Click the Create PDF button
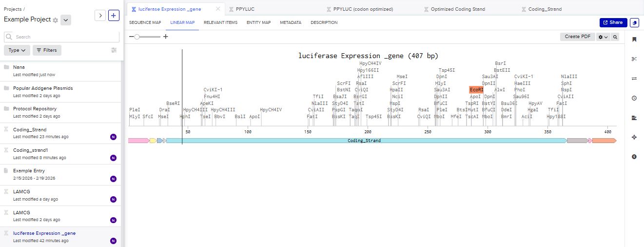Image resolution: width=644 pixels, height=247 pixels. pyautogui.click(x=577, y=37)
